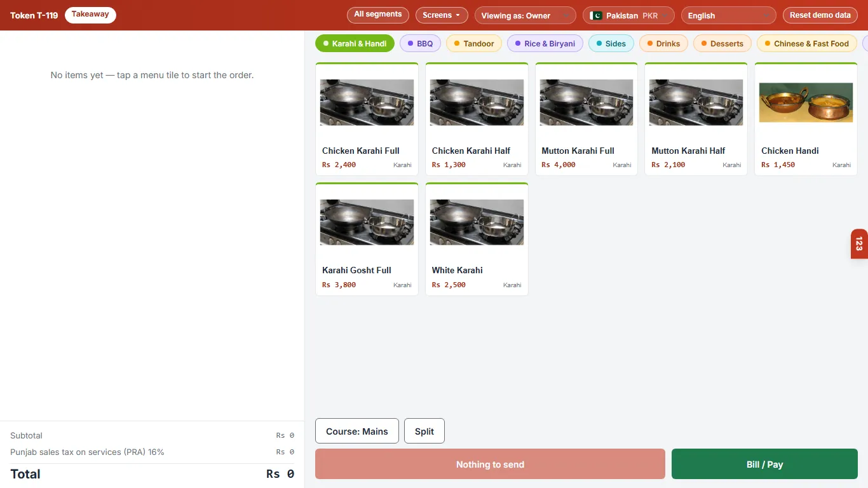Tap the Chicken Handi copper pots photo
The width and height of the screenshot is (868, 488).
click(806, 102)
